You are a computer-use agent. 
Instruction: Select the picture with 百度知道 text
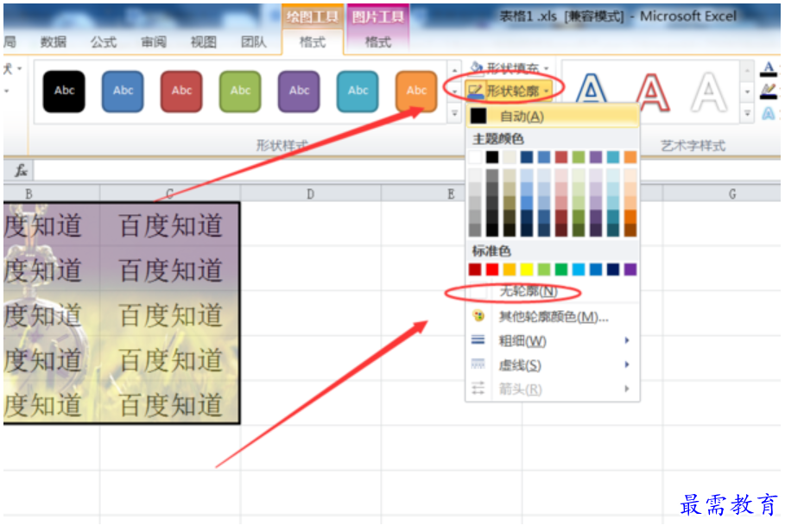pos(122,313)
